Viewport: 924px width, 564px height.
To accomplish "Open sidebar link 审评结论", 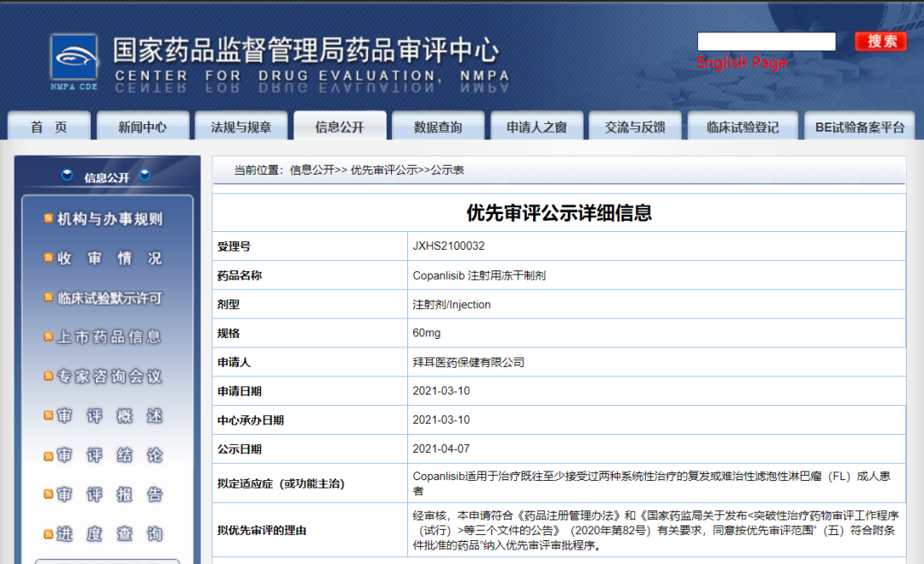I will tap(110, 455).
